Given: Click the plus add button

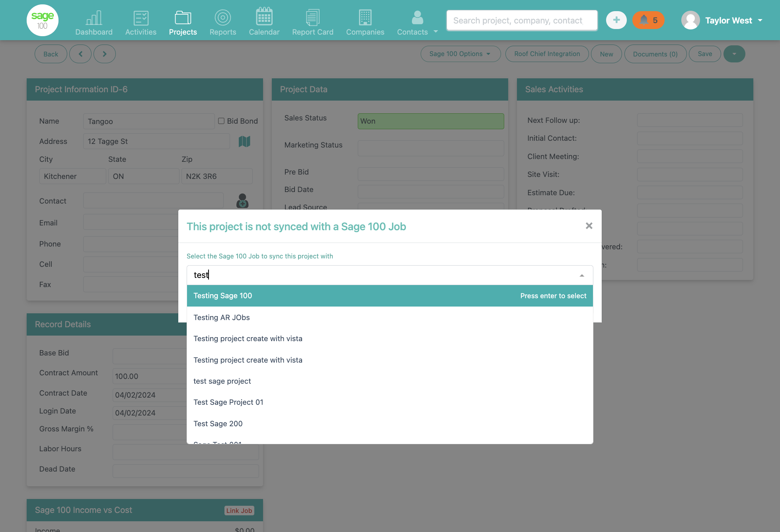Looking at the screenshot, I should 616,20.
